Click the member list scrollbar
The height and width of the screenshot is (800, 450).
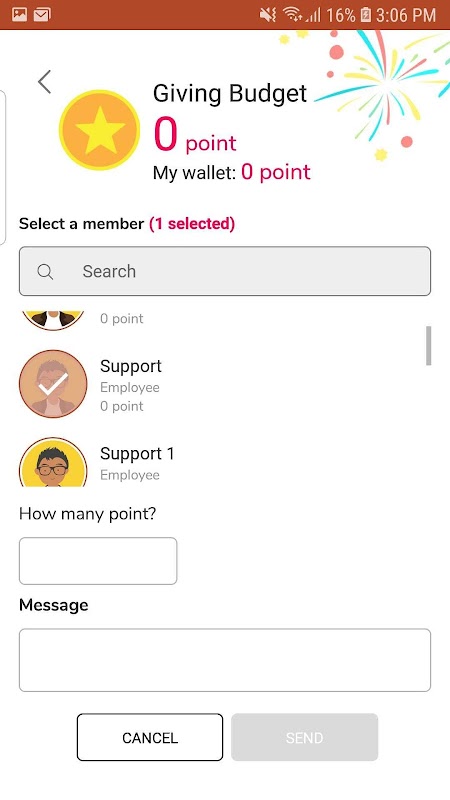tap(429, 345)
